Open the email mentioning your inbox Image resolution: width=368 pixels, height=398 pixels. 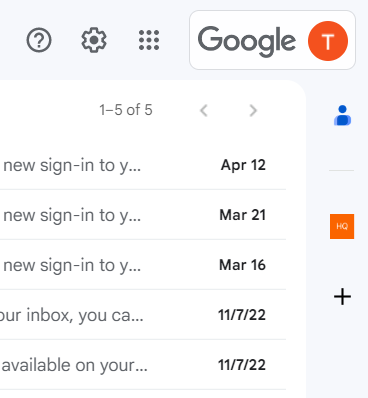point(143,315)
